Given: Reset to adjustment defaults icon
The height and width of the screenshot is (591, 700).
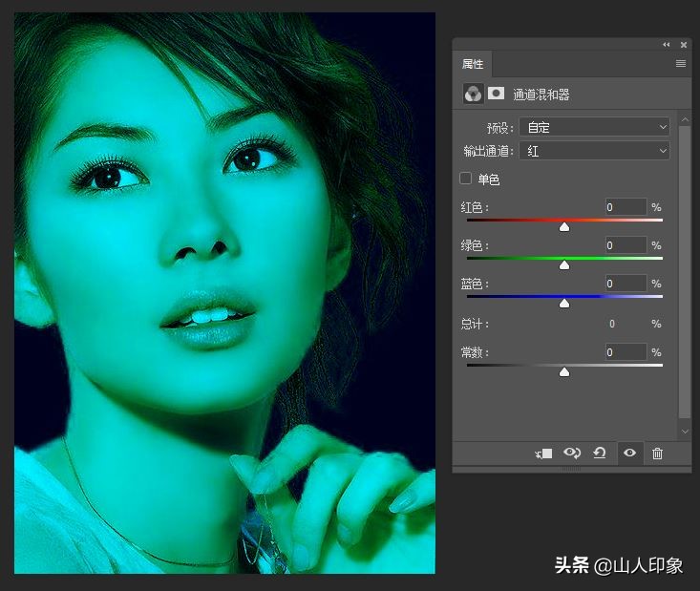Looking at the screenshot, I should (599, 454).
